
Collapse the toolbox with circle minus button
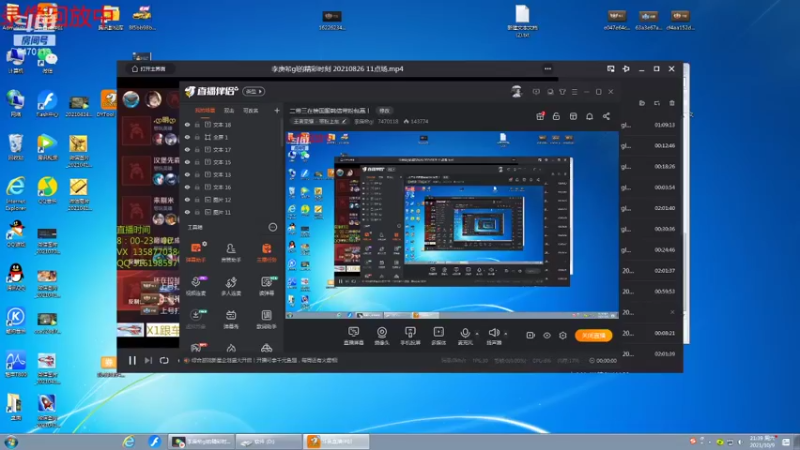(x=272, y=228)
